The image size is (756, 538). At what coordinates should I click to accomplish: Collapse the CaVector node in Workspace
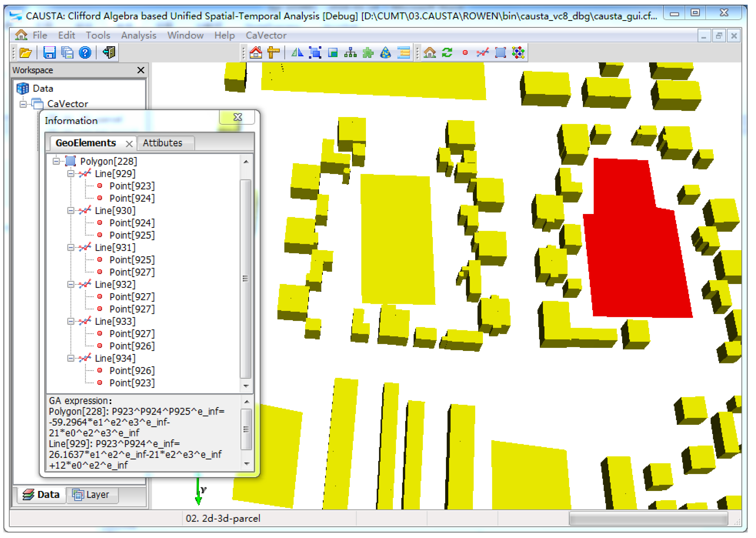23,104
